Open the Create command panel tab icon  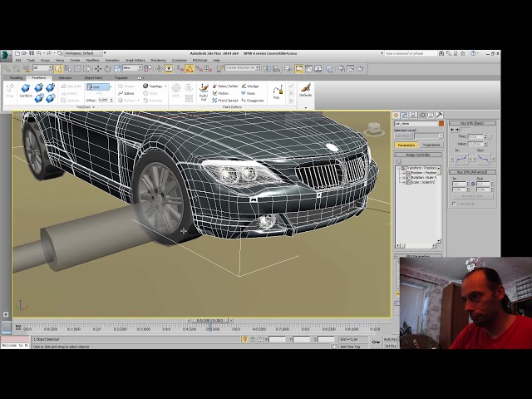tap(397, 114)
